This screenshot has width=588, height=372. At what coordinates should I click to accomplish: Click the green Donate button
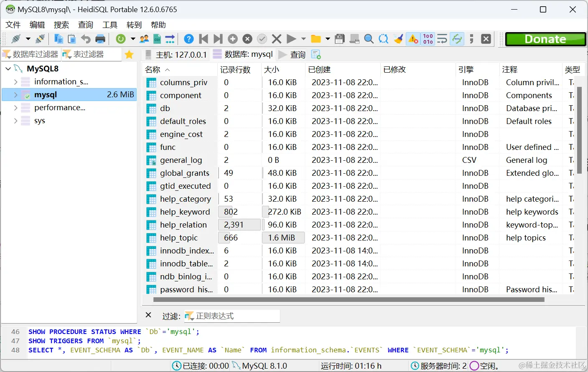pyautogui.click(x=545, y=39)
